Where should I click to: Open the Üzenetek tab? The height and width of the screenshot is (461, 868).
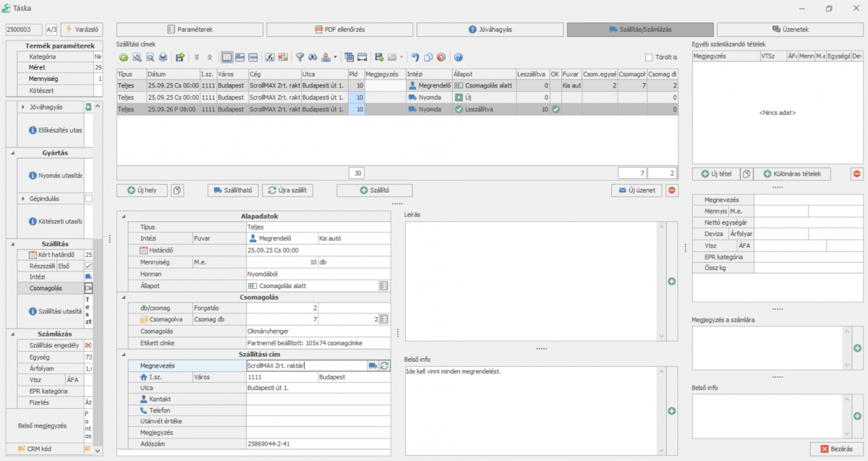point(790,30)
